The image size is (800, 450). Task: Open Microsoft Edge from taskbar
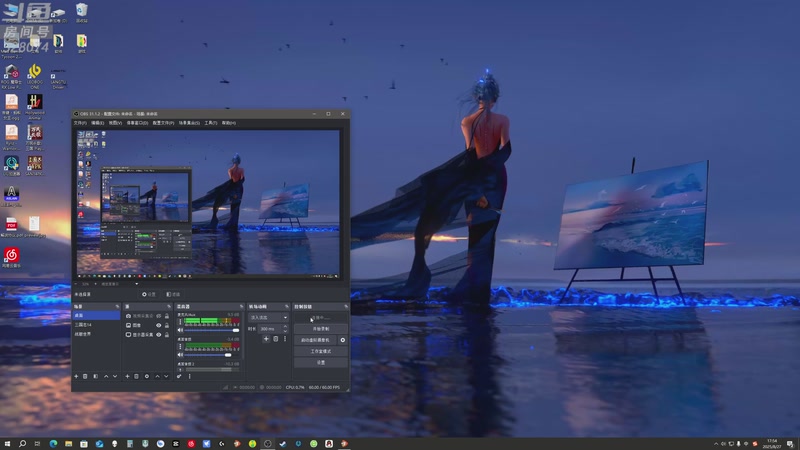pos(53,444)
